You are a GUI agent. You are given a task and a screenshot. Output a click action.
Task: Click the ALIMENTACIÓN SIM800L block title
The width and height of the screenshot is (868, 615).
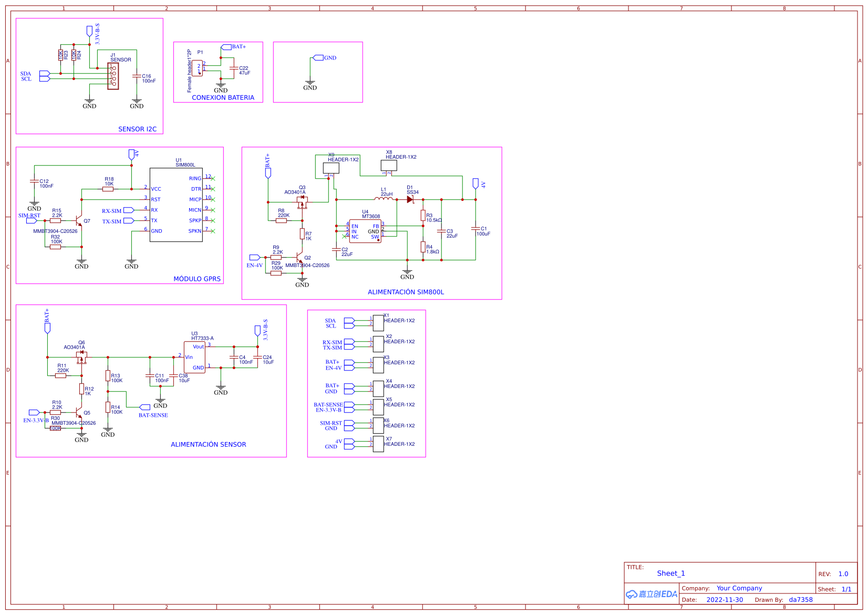[x=407, y=292]
